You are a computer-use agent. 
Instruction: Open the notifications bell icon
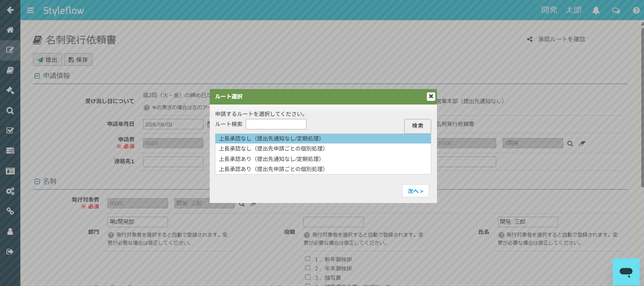(596, 10)
